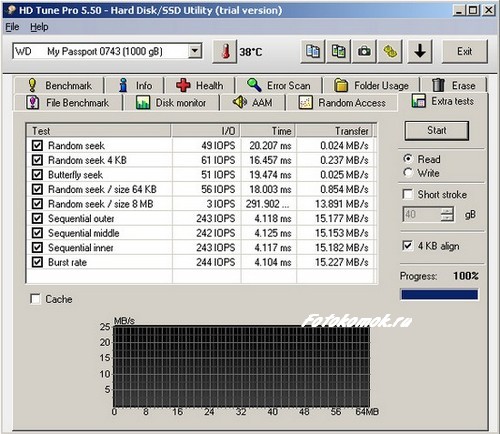Save screenshot with the camera icon
The image size is (500, 434).
click(x=364, y=51)
